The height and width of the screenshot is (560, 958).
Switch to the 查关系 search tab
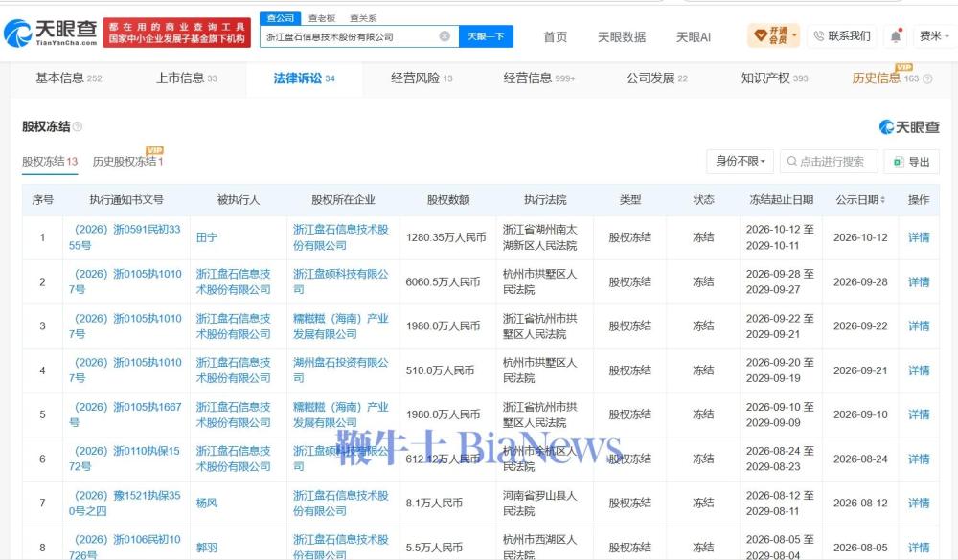click(363, 18)
